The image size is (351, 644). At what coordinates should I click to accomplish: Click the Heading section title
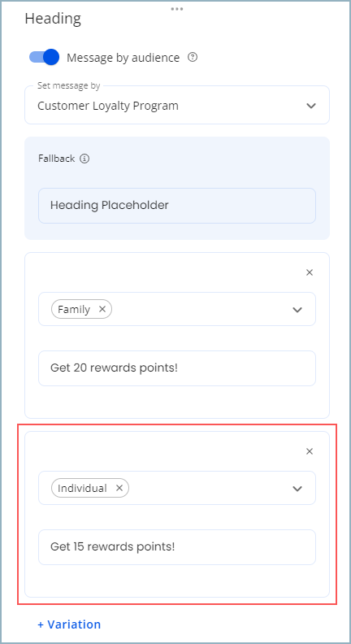point(53,19)
